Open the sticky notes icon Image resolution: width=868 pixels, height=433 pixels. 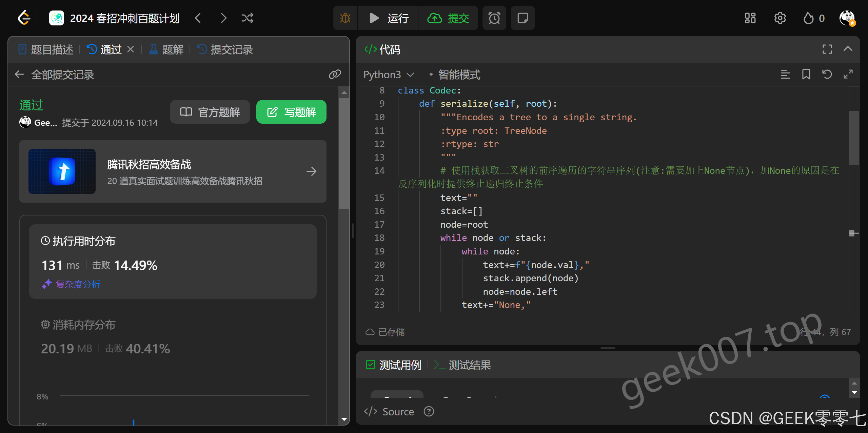[x=522, y=18]
